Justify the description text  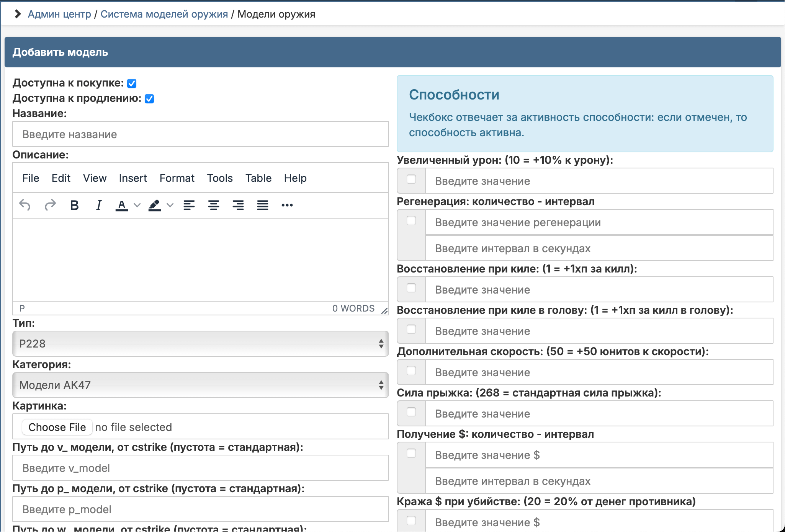coord(263,205)
